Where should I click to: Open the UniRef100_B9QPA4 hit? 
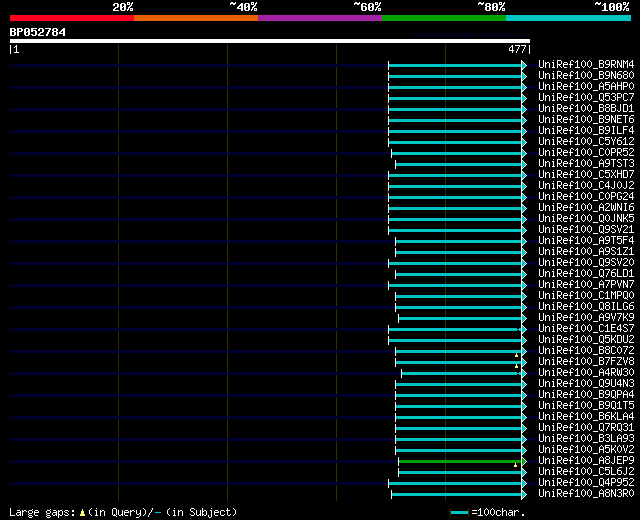click(586, 395)
